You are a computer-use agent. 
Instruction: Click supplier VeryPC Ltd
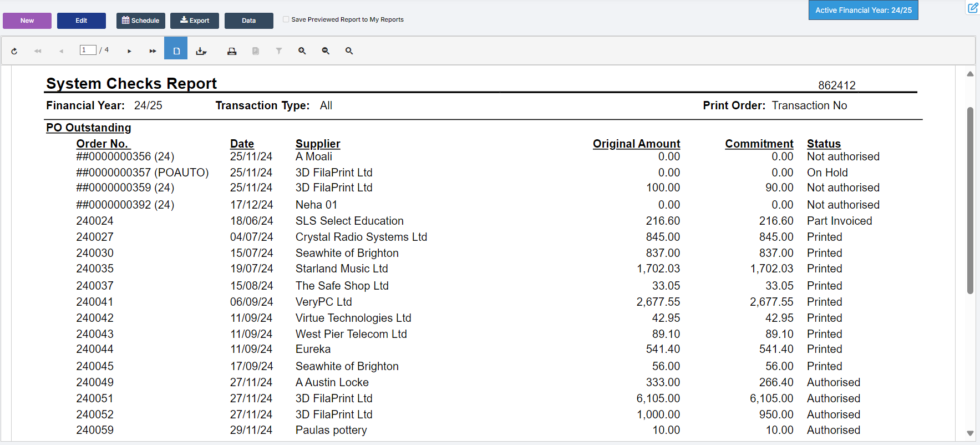pyautogui.click(x=324, y=302)
